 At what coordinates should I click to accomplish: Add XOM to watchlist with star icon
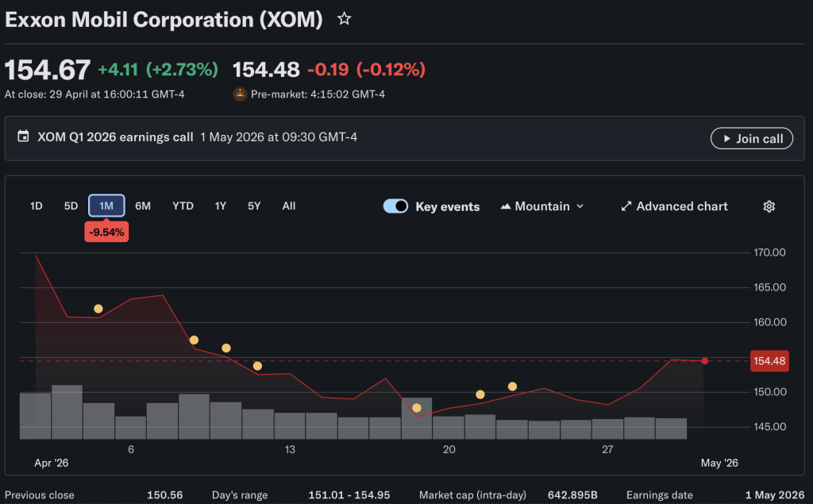(x=345, y=19)
